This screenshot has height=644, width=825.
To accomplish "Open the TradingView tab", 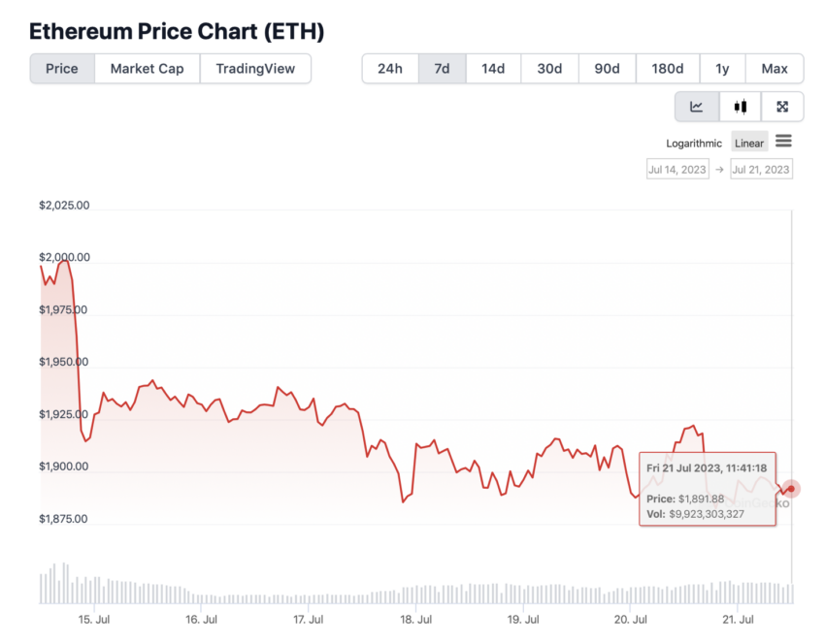I will point(255,68).
